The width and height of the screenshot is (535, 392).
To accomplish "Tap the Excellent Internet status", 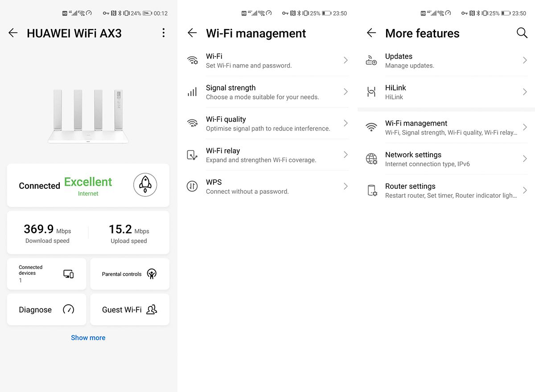I will [88, 186].
